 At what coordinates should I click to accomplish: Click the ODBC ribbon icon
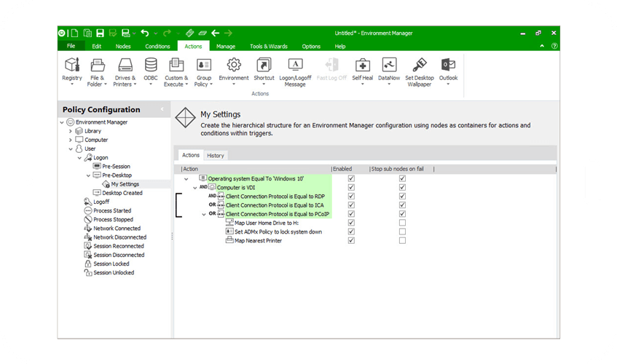click(x=150, y=67)
